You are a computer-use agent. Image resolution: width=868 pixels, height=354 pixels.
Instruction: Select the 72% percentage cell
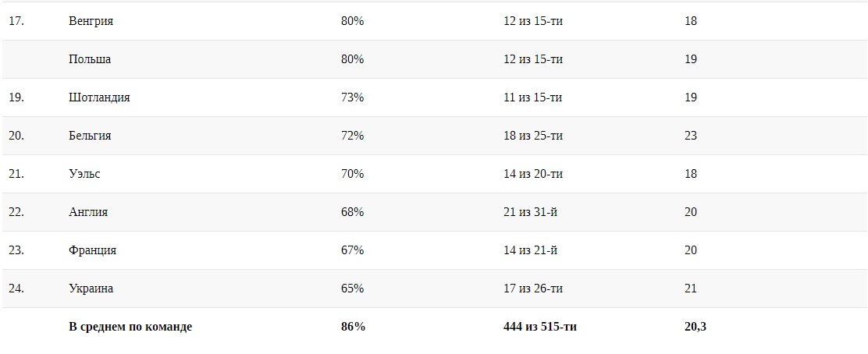[x=352, y=136]
